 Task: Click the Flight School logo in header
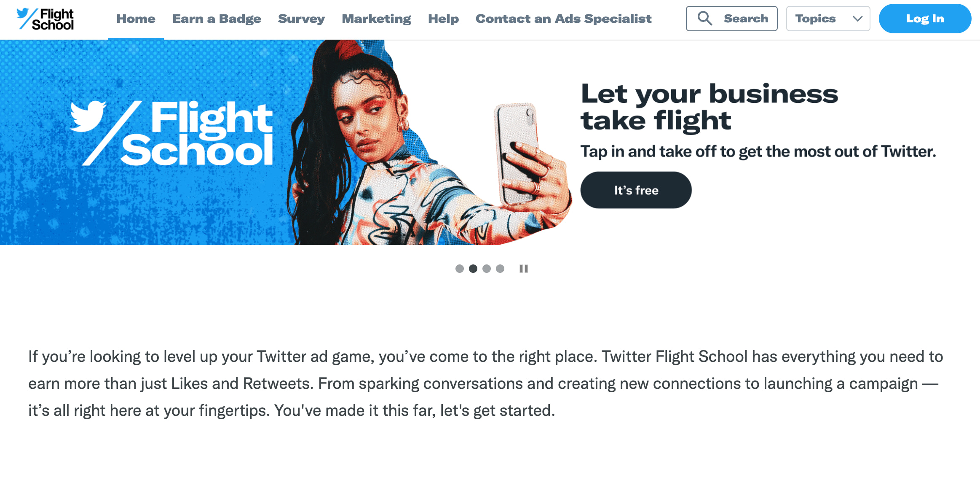(x=45, y=19)
